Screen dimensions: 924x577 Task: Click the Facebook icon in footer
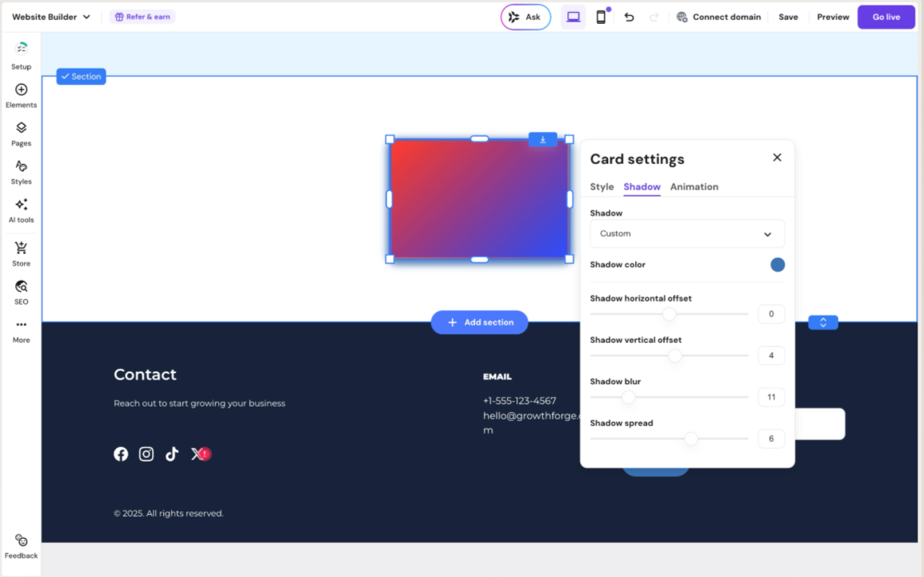tap(121, 454)
